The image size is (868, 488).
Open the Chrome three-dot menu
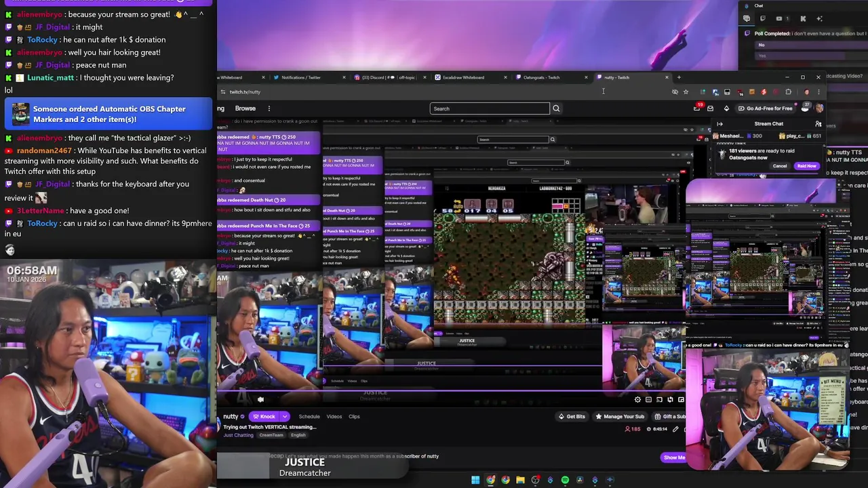[818, 91]
